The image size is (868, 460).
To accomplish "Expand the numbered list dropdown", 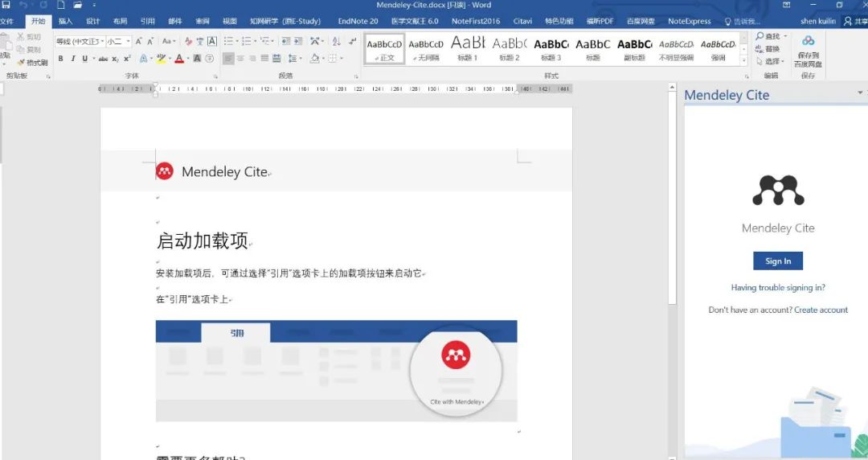I will pyautogui.click(x=255, y=42).
